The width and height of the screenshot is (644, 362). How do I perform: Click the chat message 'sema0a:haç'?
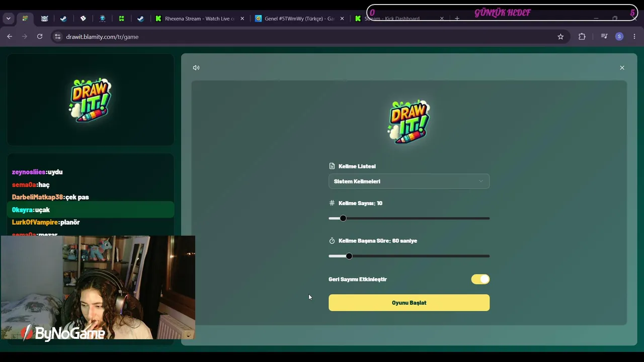point(31,185)
